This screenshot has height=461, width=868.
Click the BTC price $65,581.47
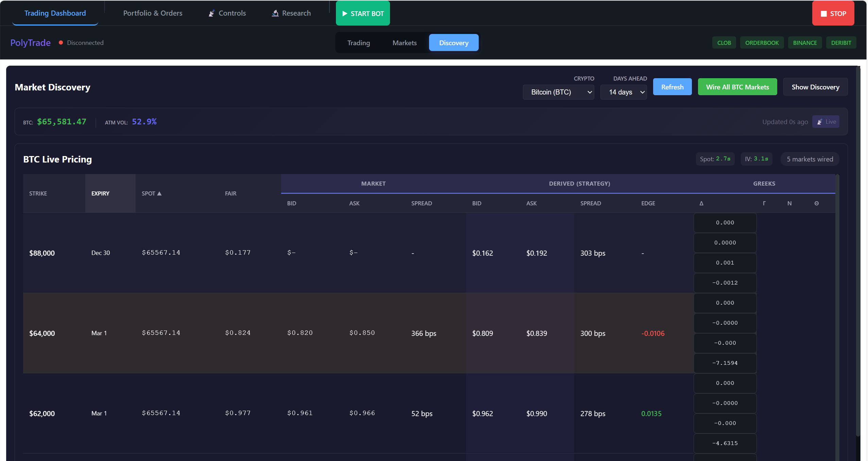tap(62, 122)
